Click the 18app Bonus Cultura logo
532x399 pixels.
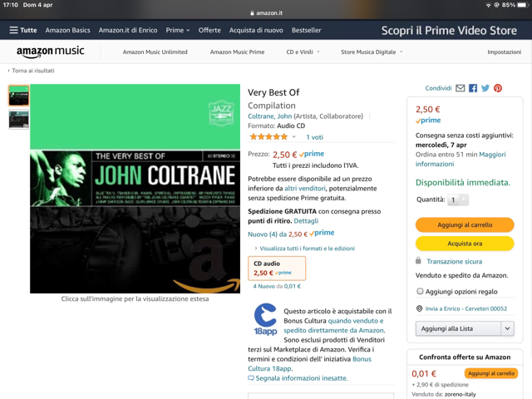click(265, 319)
